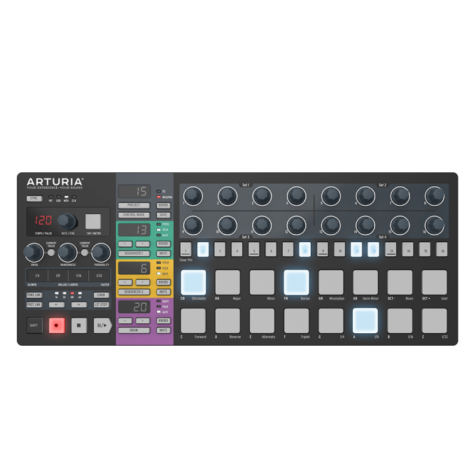Tap the TAP / METRO pad
476x476 pixels.
pyautogui.click(x=93, y=221)
